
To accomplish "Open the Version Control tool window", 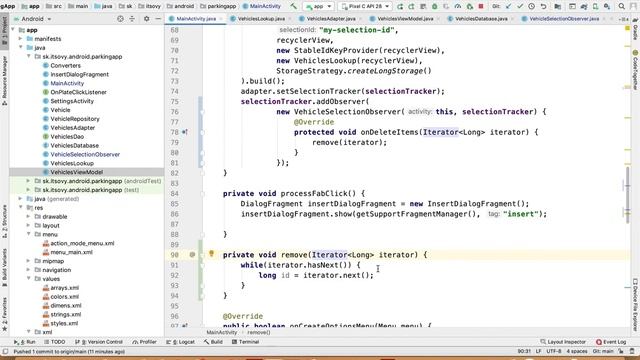I will 99,342.
